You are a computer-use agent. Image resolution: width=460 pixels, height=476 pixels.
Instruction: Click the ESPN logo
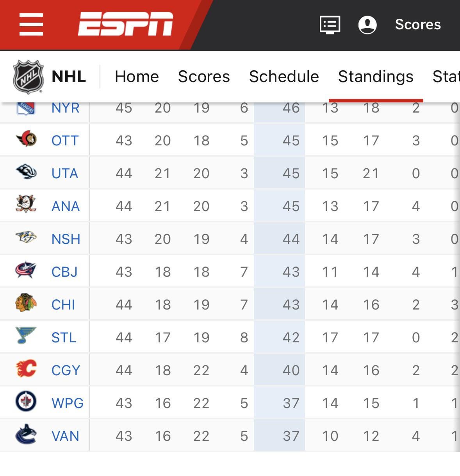125,24
